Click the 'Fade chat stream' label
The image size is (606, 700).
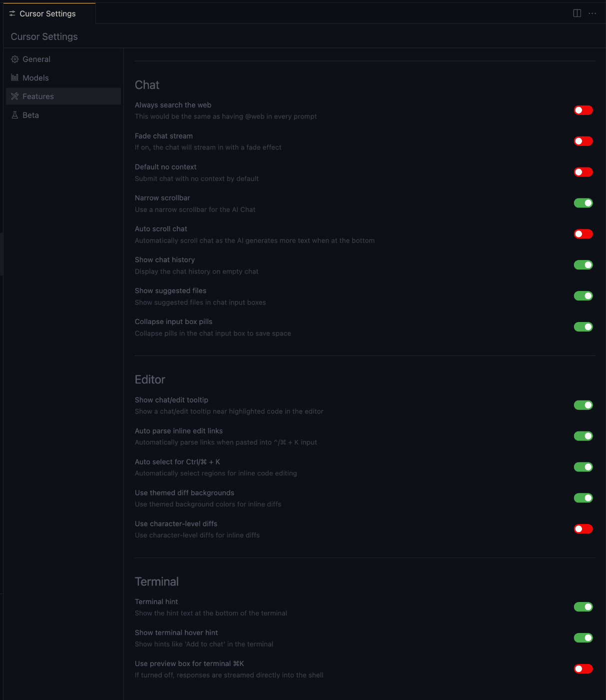pos(164,136)
